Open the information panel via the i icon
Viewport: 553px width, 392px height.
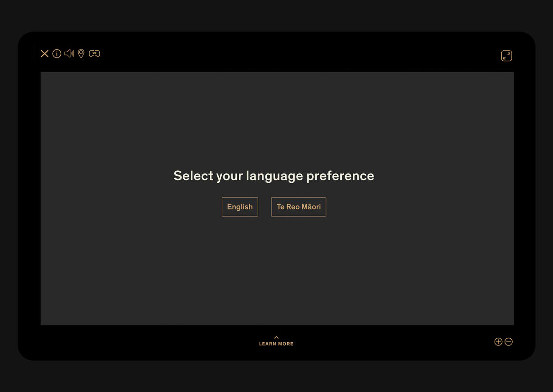click(57, 54)
